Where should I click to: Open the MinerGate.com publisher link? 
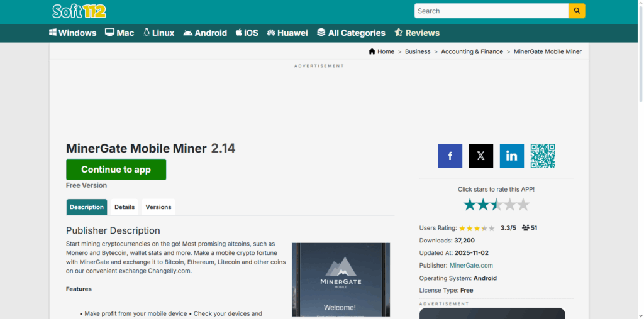click(x=471, y=265)
